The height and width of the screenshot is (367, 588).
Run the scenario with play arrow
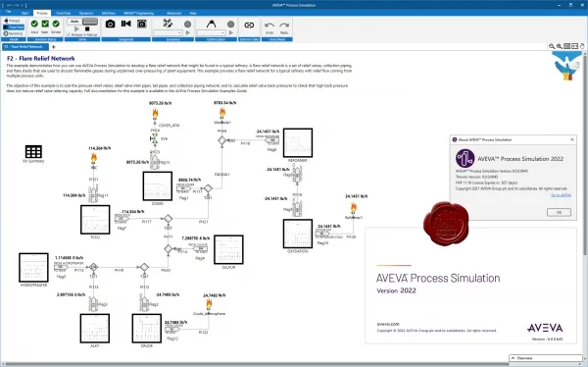188,33
